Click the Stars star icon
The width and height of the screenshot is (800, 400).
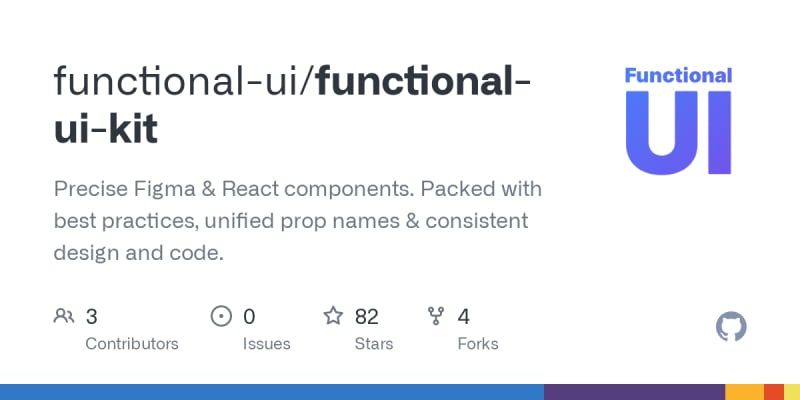tap(333, 317)
